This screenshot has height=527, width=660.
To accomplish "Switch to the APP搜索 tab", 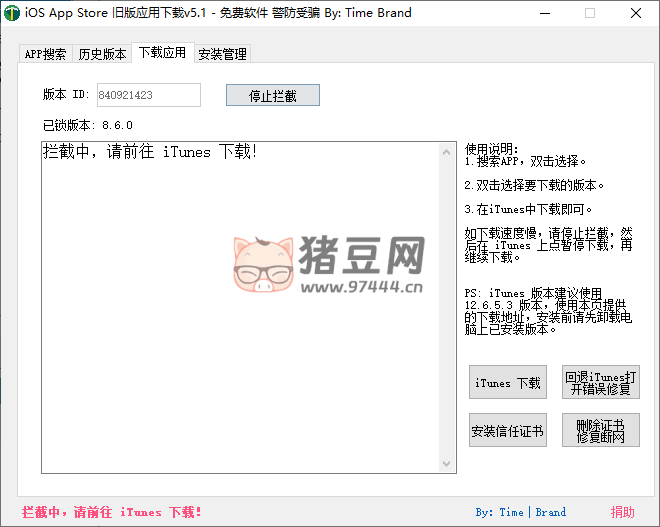I will point(46,54).
